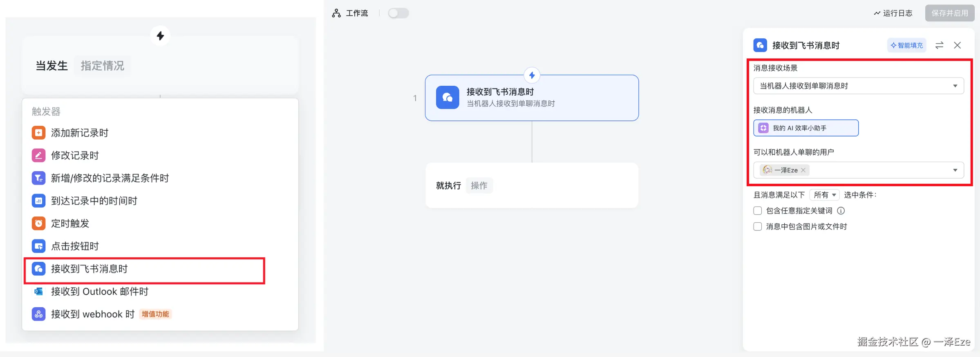
Task: Toggle the 工作流 enable switch
Action: 398,13
